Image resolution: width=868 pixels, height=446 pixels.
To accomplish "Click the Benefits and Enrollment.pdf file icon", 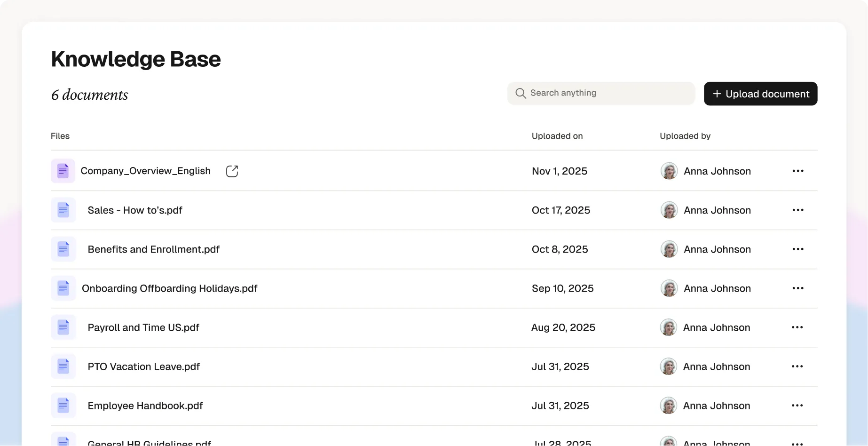I will point(63,249).
